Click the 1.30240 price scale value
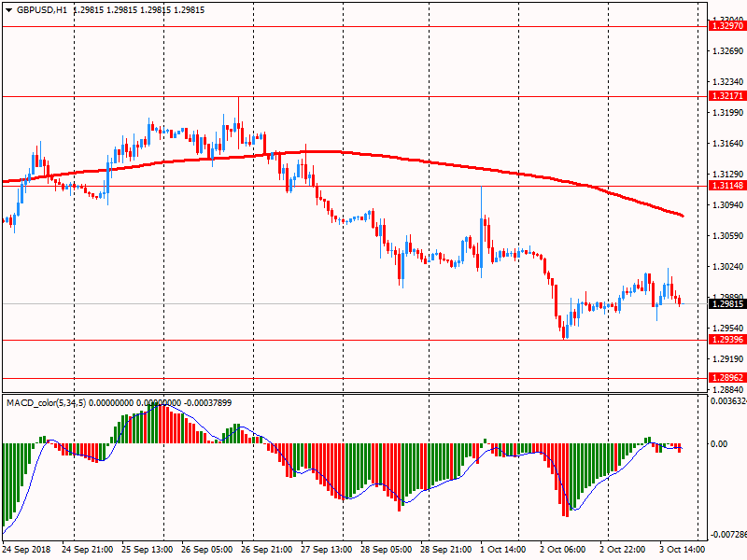 click(x=728, y=267)
